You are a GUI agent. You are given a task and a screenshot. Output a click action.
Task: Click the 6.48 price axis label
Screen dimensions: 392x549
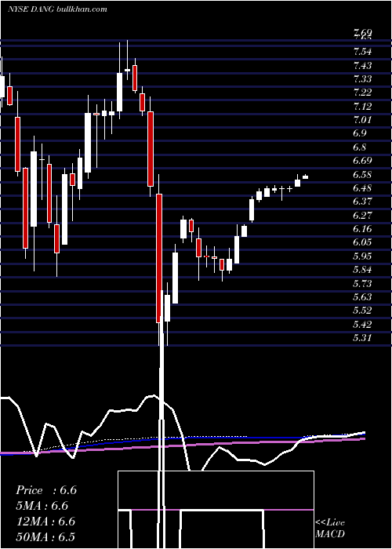click(x=362, y=188)
